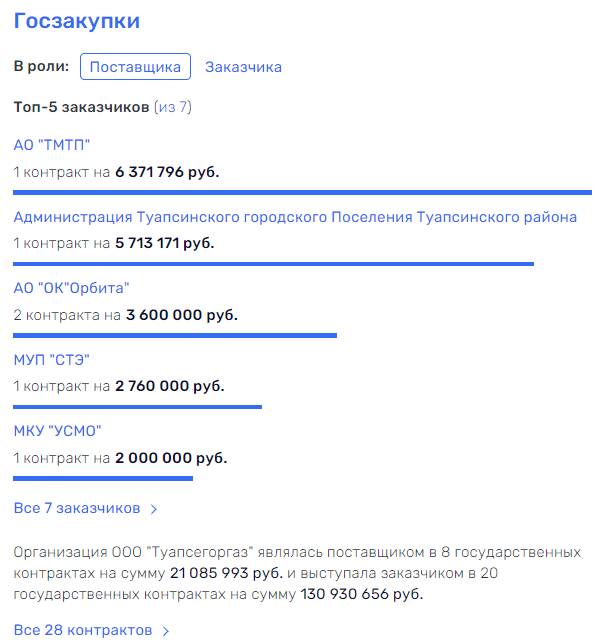The width and height of the screenshot is (595, 644).
Task: Open the МУП "СТЭ" customer link
Action: tap(51, 360)
